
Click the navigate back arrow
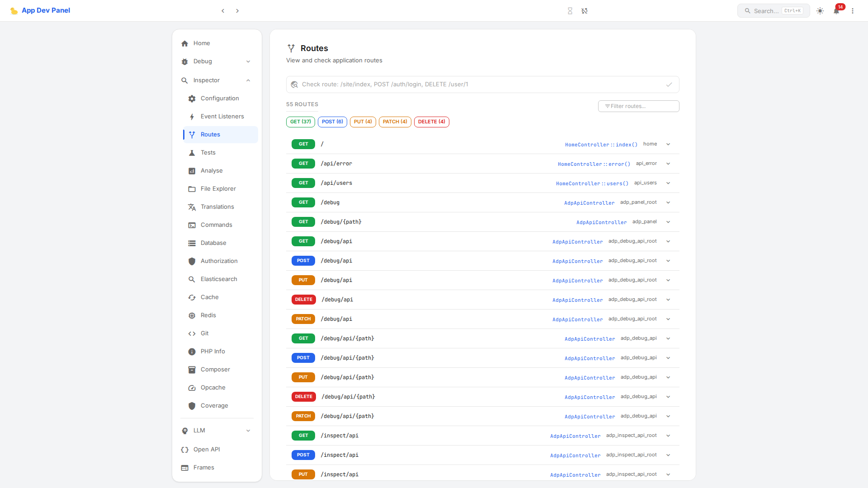click(x=223, y=11)
